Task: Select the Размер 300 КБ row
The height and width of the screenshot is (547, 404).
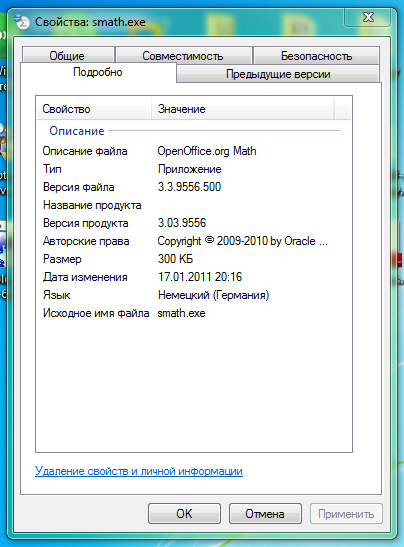Action: tap(194, 259)
